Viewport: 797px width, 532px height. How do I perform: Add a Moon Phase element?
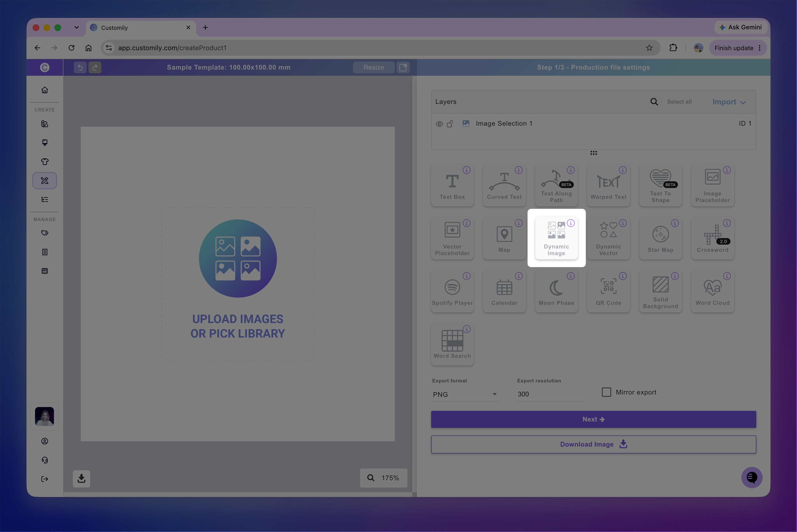556,291
